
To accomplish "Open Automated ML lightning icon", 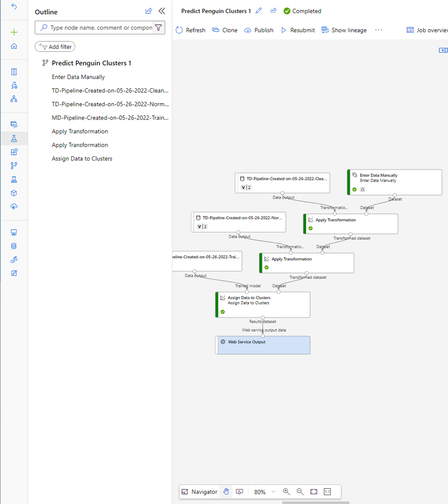I will coord(14,85).
